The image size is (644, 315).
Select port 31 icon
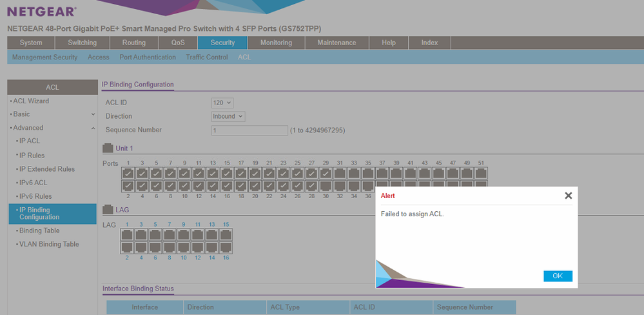coord(340,173)
